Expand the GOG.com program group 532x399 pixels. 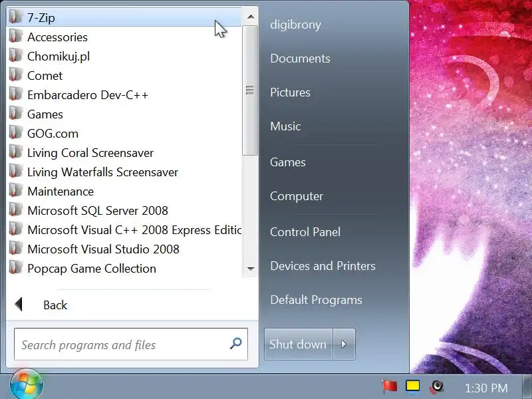tap(124, 134)
